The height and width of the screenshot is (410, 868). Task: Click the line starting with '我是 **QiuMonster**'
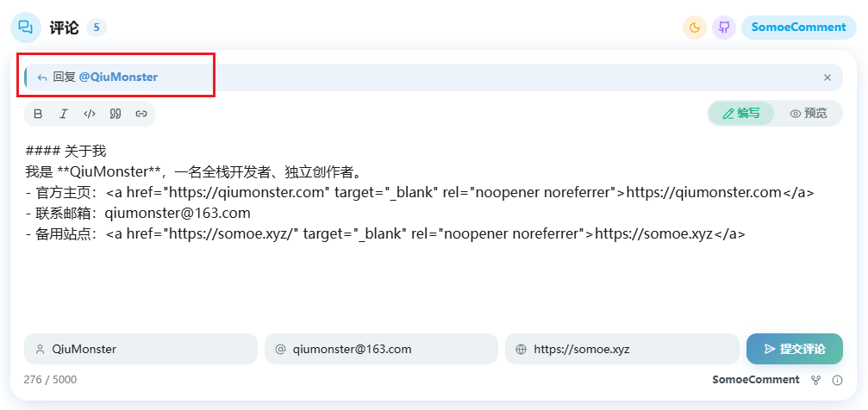click(194, 171)
